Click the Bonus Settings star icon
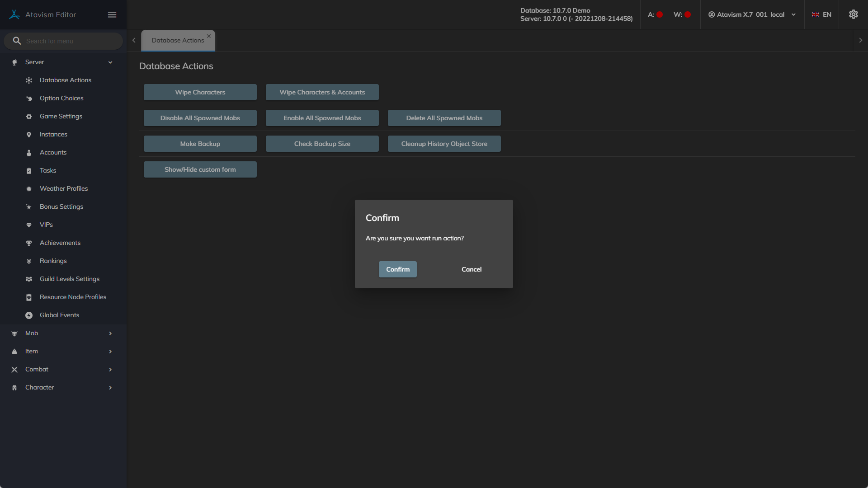The width and height of the screenshot is (868, 488). (x=29, y=207)
